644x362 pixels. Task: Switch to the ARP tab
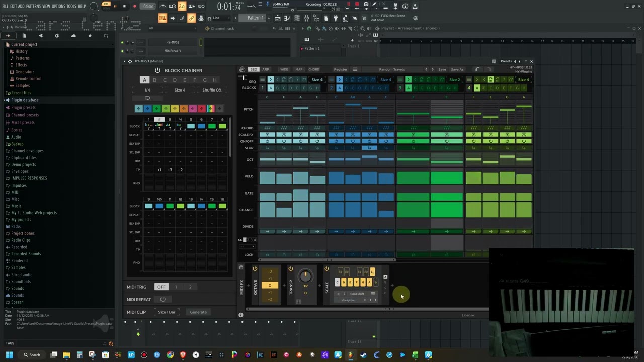266,69
